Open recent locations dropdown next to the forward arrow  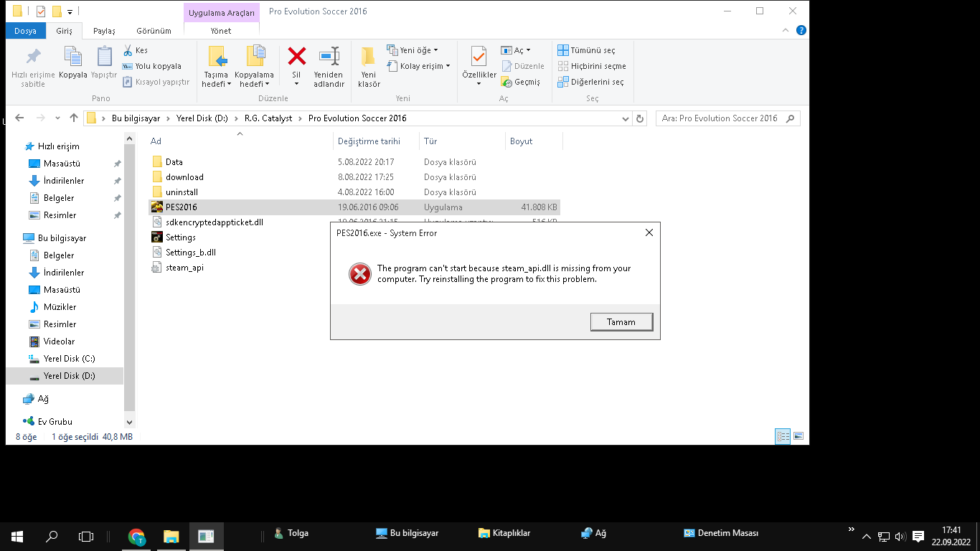tap(57, 118)
